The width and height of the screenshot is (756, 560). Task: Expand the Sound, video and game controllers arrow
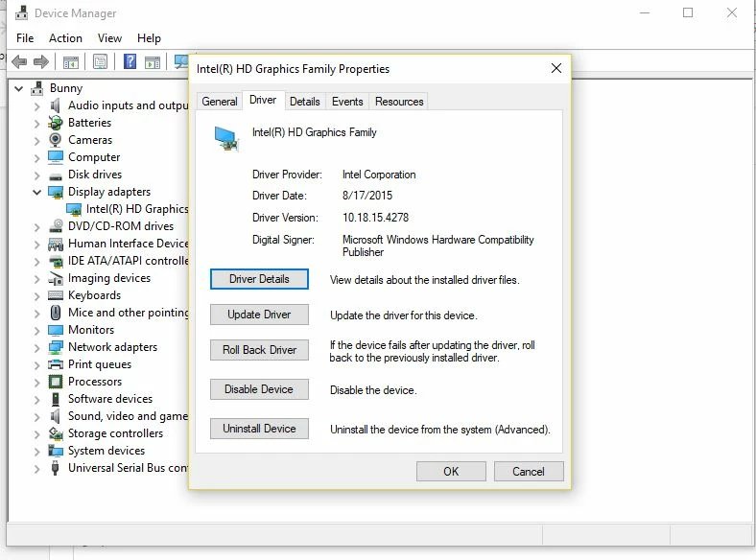coord(37,417)
